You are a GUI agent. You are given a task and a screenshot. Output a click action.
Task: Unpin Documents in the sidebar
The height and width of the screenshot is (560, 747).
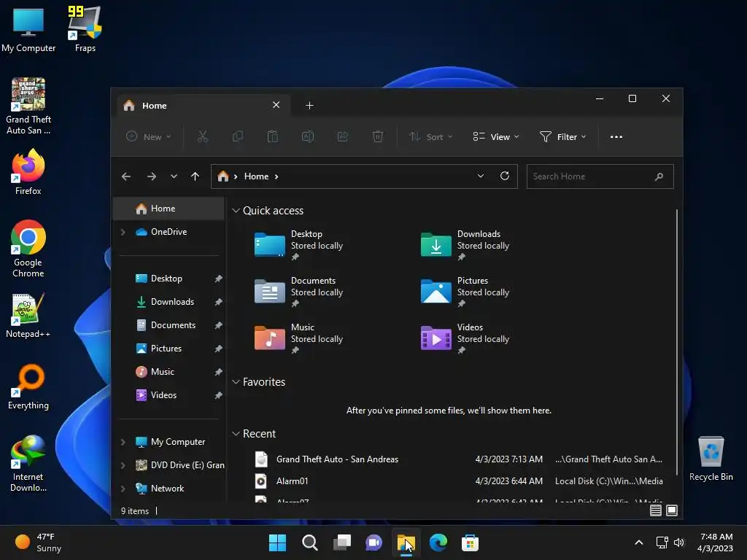pos(218,325)
